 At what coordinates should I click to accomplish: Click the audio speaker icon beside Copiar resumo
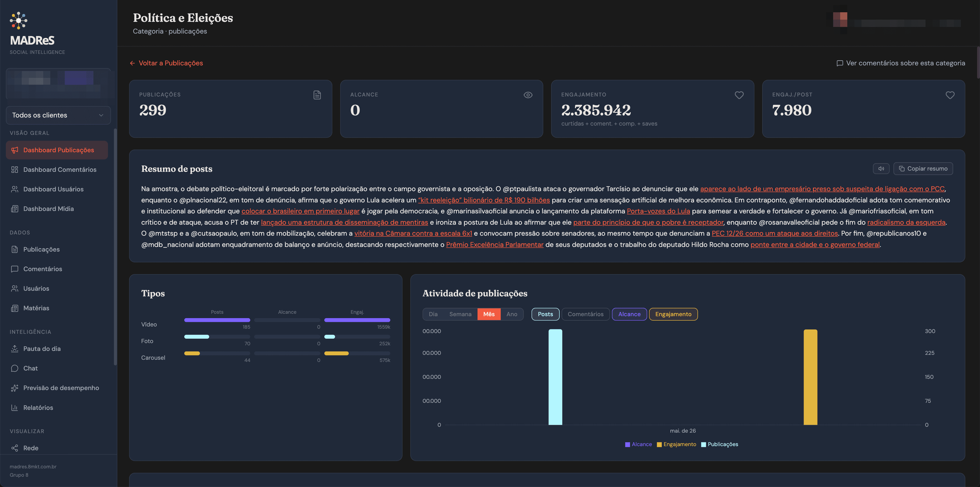point(881,169)
